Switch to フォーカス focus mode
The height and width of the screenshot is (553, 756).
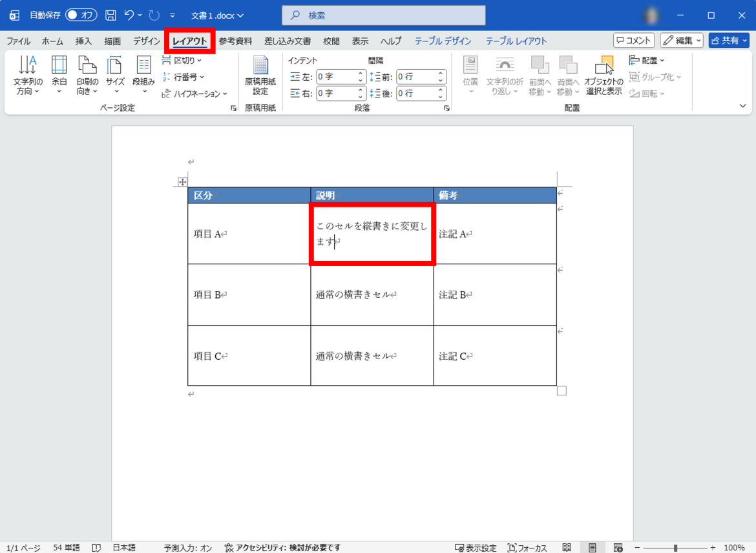(x=527, y=548)
